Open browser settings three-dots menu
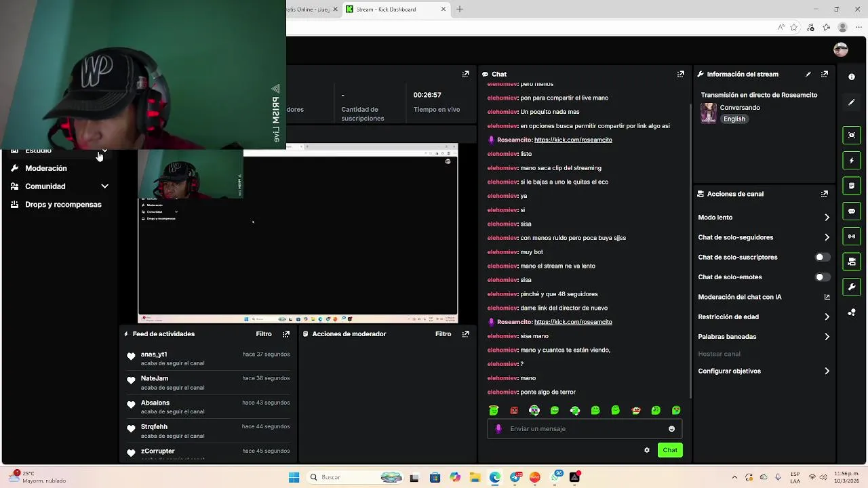Image resolution: width=868 pixels, height=488 pixels. tap(858, 28)
